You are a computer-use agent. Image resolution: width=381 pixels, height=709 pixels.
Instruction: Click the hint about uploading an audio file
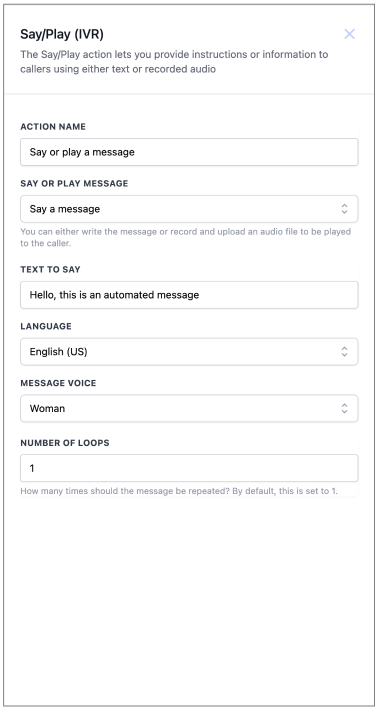(185, 237)
